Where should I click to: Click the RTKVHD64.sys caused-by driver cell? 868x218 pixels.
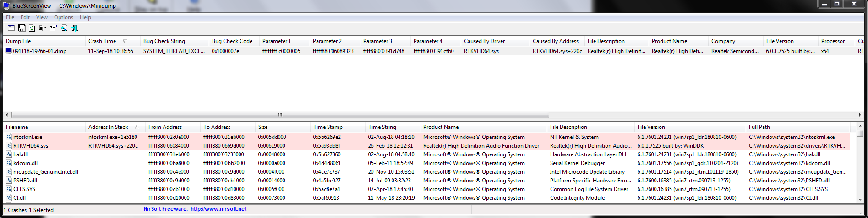tap(481, 51)
